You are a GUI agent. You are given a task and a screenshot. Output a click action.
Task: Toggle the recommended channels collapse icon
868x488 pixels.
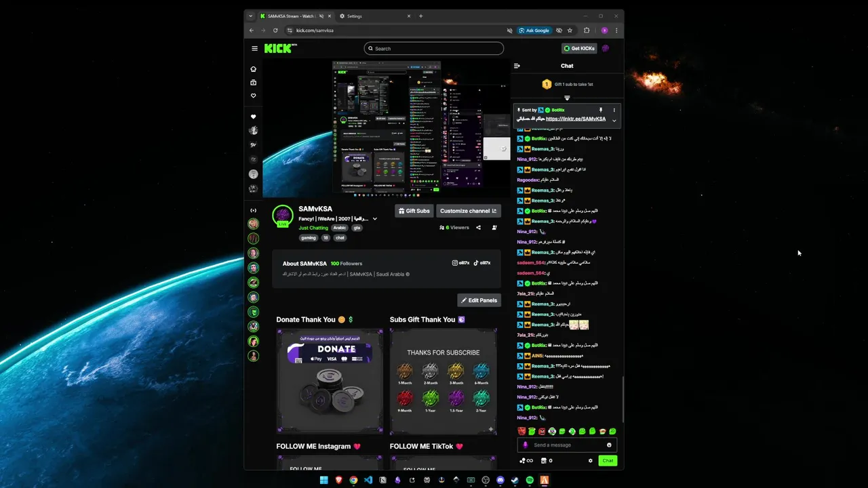(x=254, y=210)
